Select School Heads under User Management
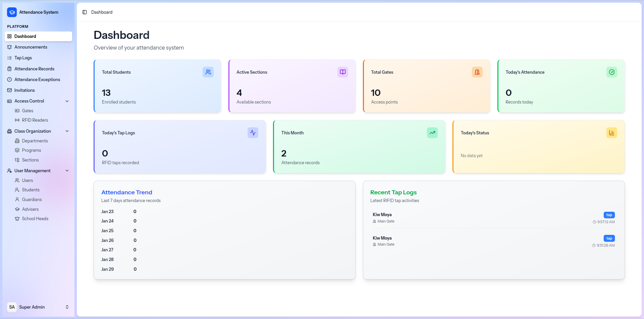Viewport: 644px width, 319px height. (35, 219)
